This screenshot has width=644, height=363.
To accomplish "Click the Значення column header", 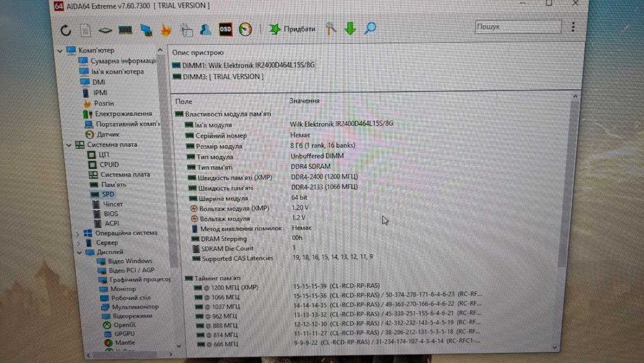I will point(305,101).
